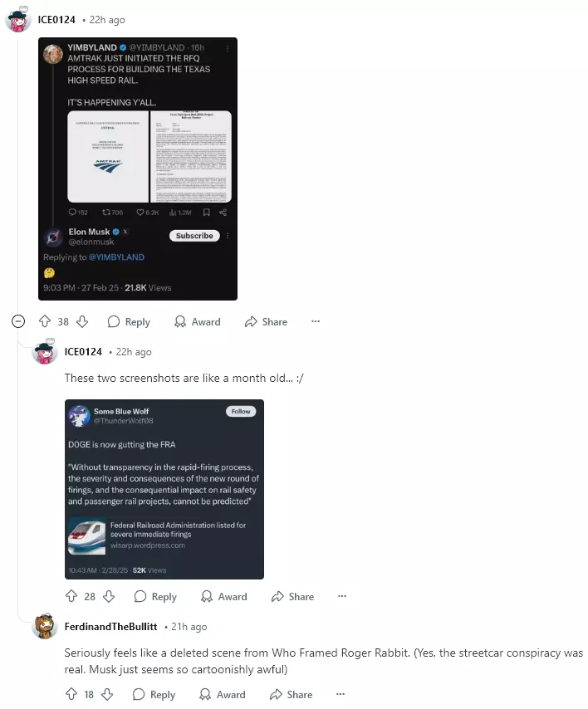This screenshot has width=588, height=709.
Task: Downvote FerdinandTheBullitt's comment
Action: coord(107,694)
